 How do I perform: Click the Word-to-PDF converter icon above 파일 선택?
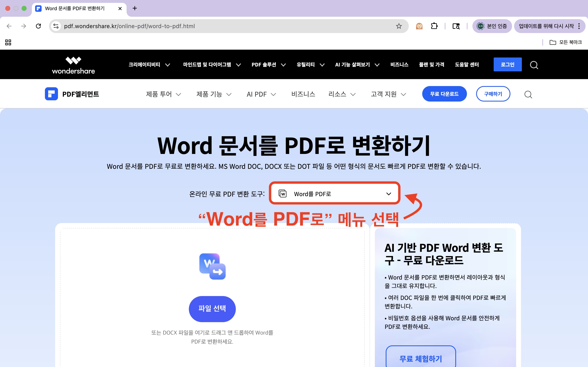point(212,266)
